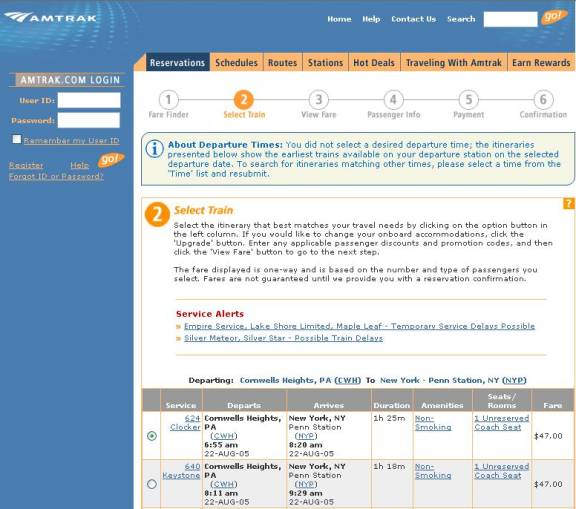
Task: Open the orange question mark help icon
Action: coord(569,203)
